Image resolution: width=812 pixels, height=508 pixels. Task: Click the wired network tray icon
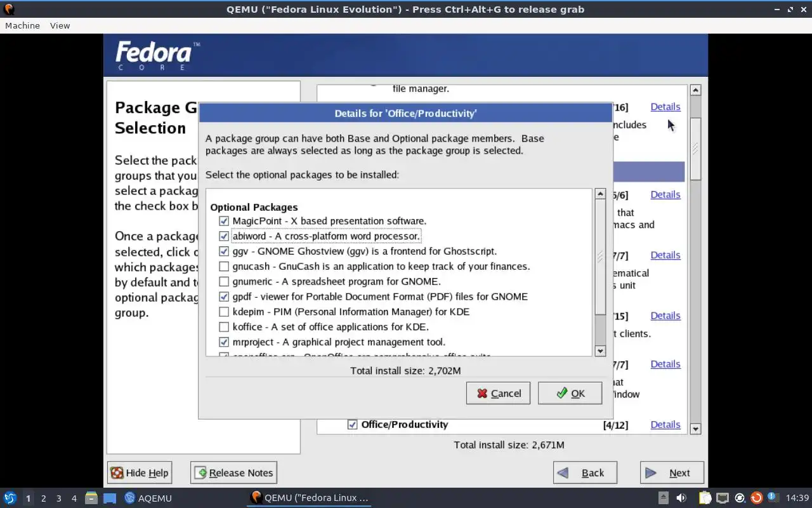tap(723, 498)
